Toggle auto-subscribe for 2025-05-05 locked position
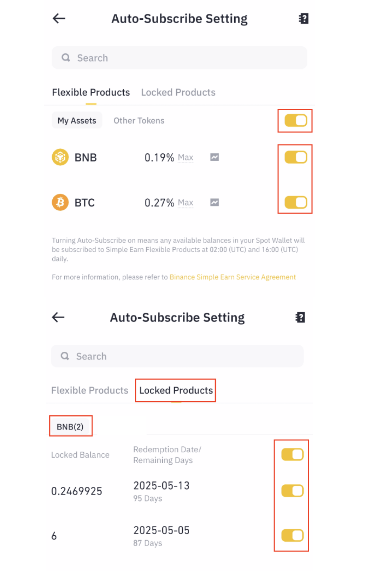The width and height of the screenshot is (374, 571). pyautogui.click(x=292, y=535)
